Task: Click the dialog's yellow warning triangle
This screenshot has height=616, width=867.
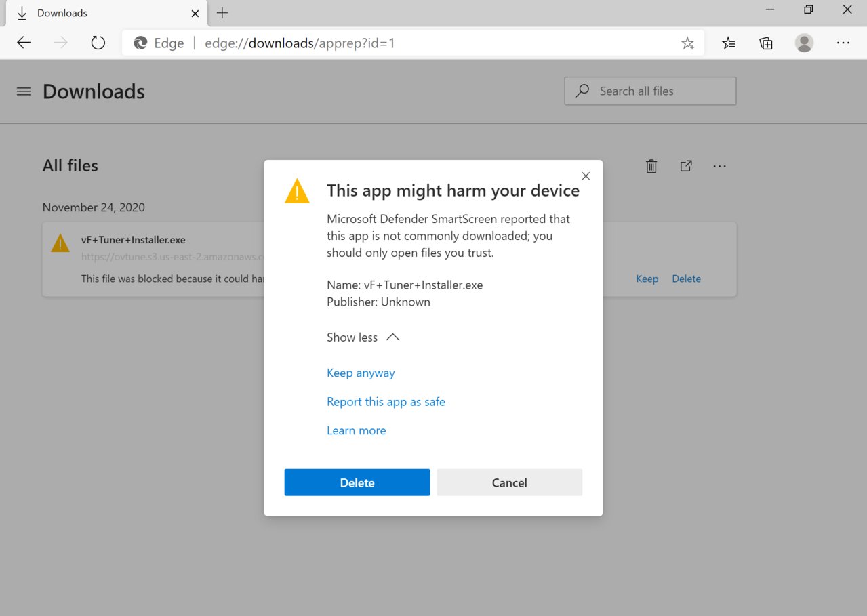Action: point(297,191)
